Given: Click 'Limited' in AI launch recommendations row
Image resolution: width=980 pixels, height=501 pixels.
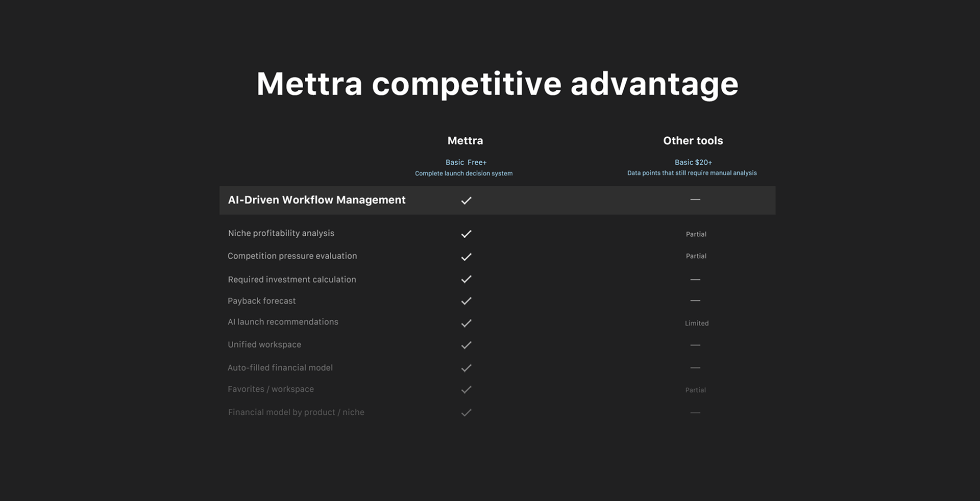Looking at the screenshot, I should click(x=697, y=323).
